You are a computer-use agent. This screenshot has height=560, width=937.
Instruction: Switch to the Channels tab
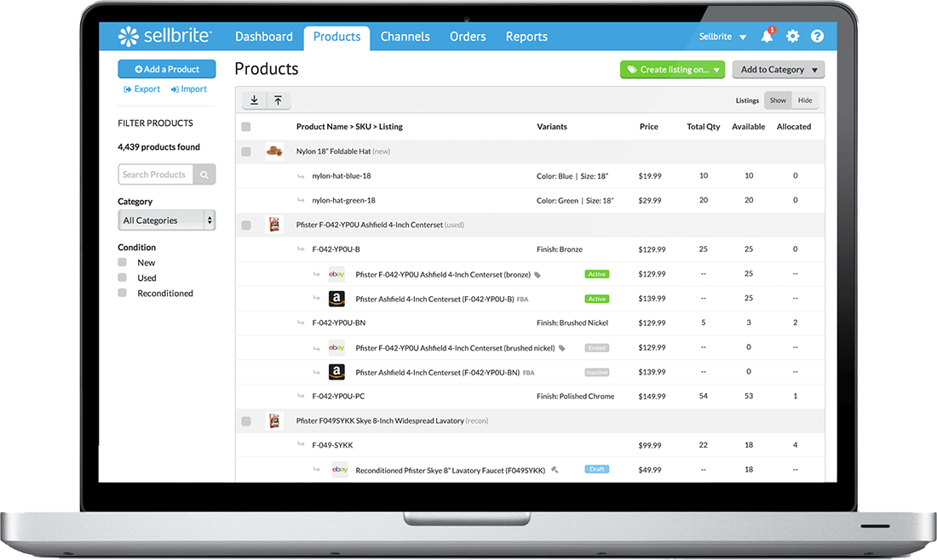coord(405,37)
